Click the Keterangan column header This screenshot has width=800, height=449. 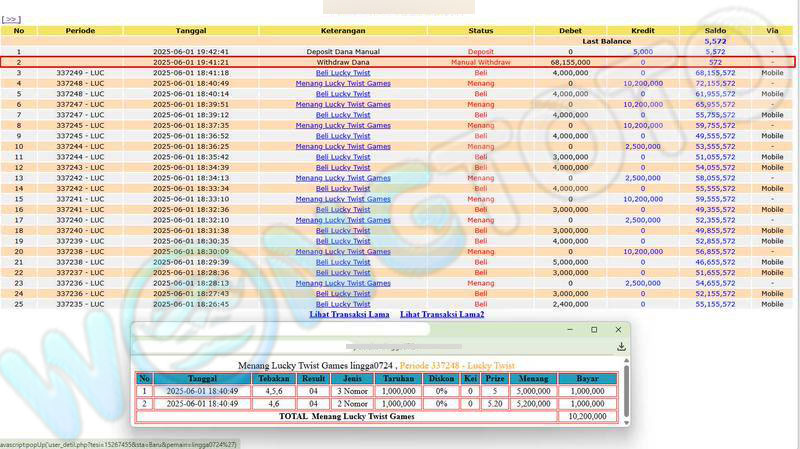[x=343, y=31]
